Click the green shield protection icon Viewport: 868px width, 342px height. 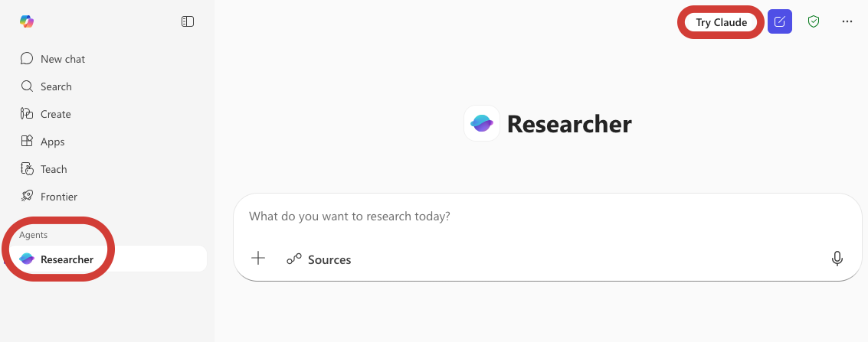pos(814,21)
